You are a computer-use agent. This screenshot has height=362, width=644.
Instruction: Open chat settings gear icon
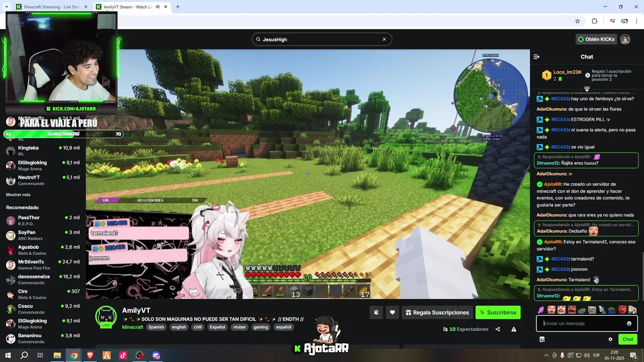(x=610, y=339)
